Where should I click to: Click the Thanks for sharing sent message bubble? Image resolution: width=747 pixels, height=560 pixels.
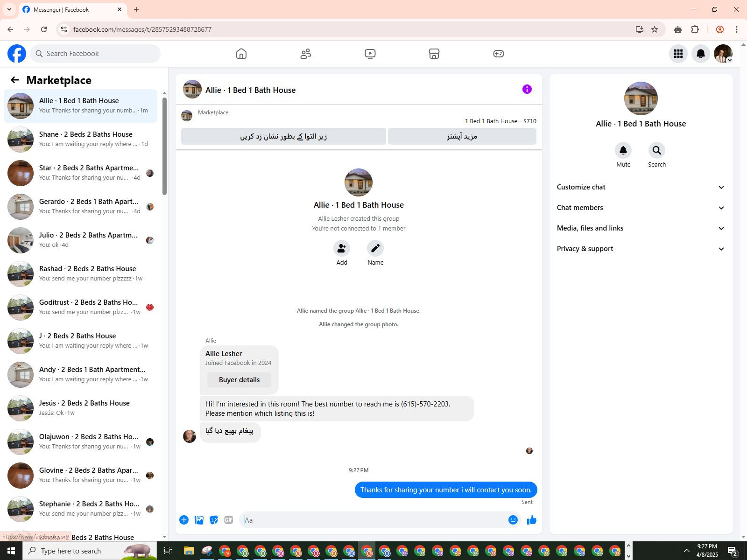(x=446, y=490)
